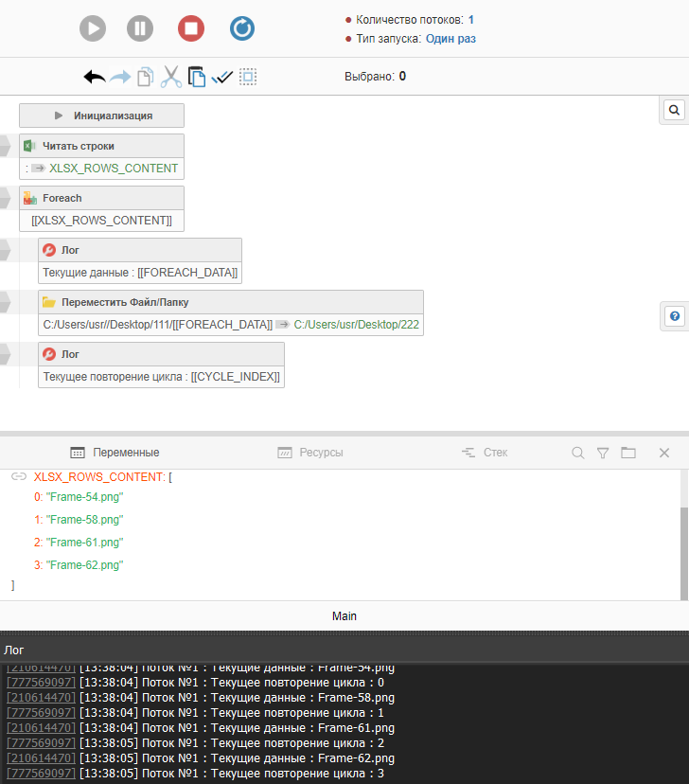Close the variables panel with X
Viewport: 689px width, 784px height.
pos(664,453)
